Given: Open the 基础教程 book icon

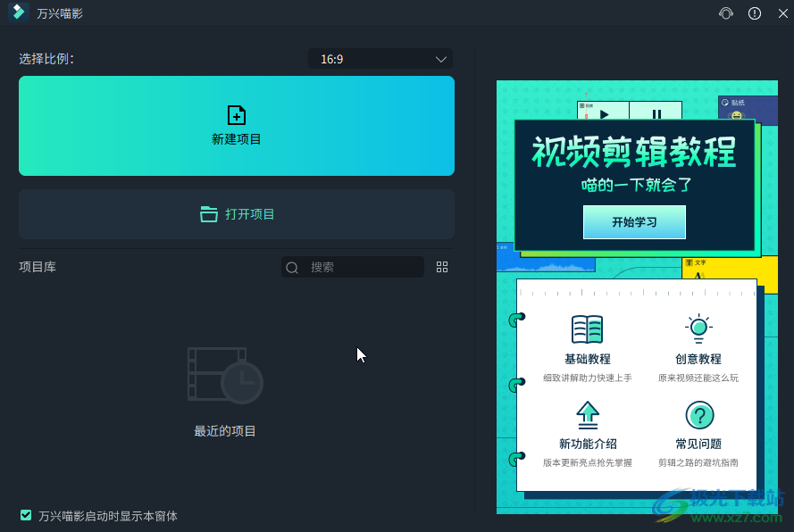Looking at the screenshot, I should point(588,329).
